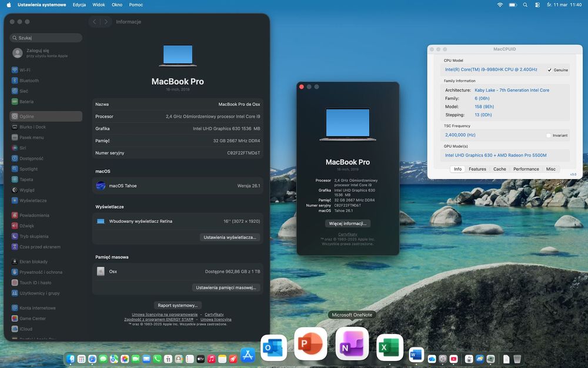Screen dimensions: 588x368
Task: Open the Apple menu
Action: point(9,5)
